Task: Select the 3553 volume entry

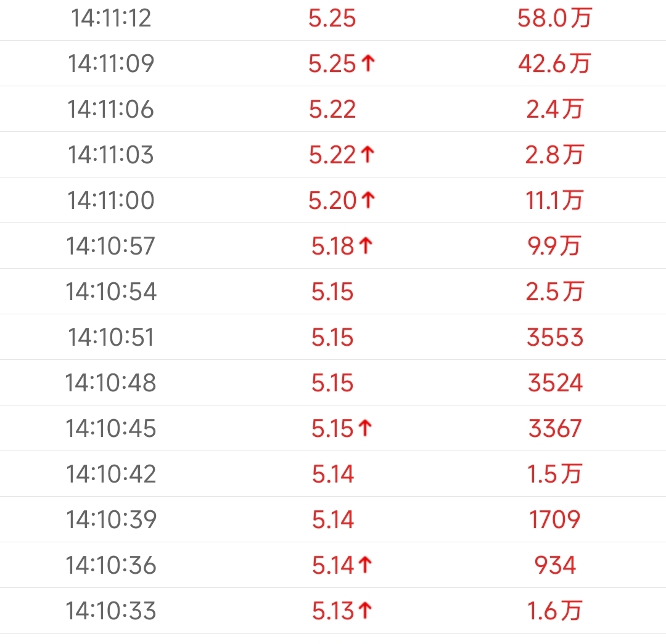Action: [x=555, y=338]
